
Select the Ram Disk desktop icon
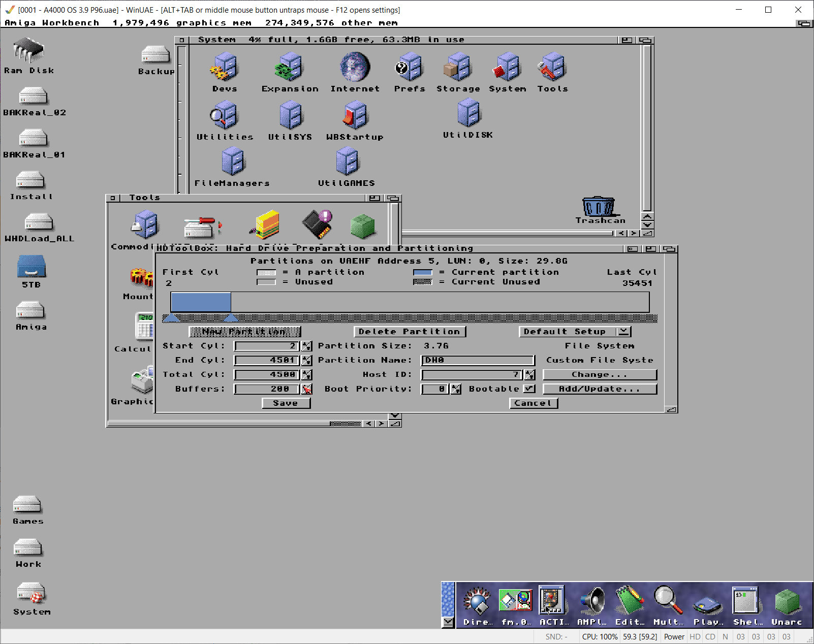tap(28, 50)
